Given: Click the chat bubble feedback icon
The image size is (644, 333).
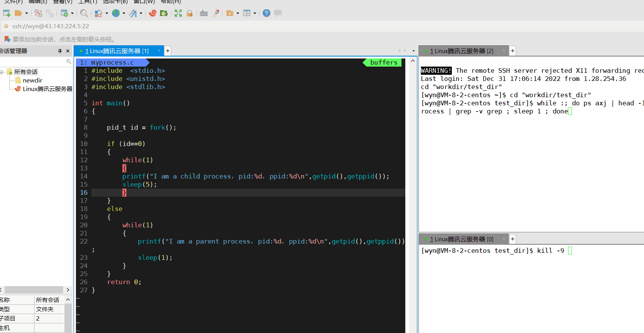Looking at the screenshot, I should pos(278,13).
